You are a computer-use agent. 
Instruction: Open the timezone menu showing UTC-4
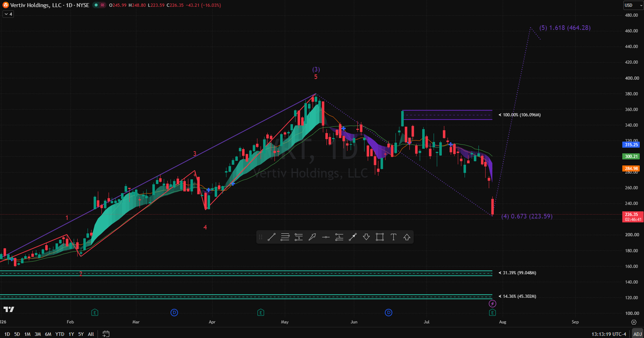[609, 334]
